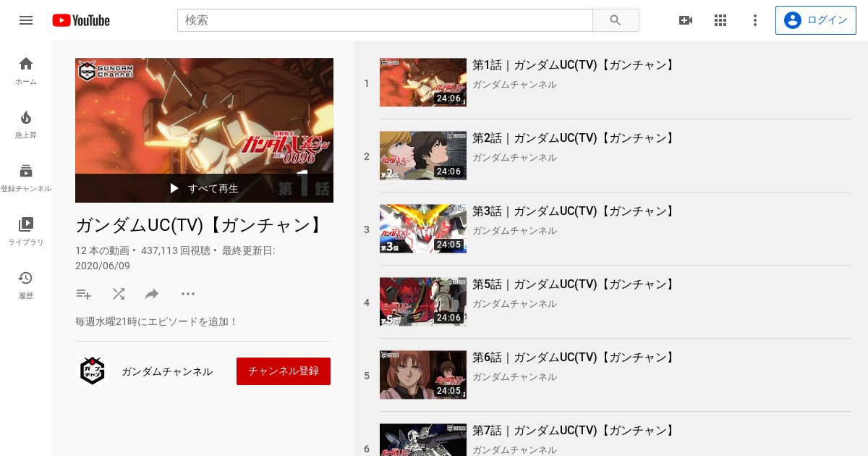Click channel name under 第3話 title
The height and width of the screenshot is (456, 868).
(x=514, y=231)
